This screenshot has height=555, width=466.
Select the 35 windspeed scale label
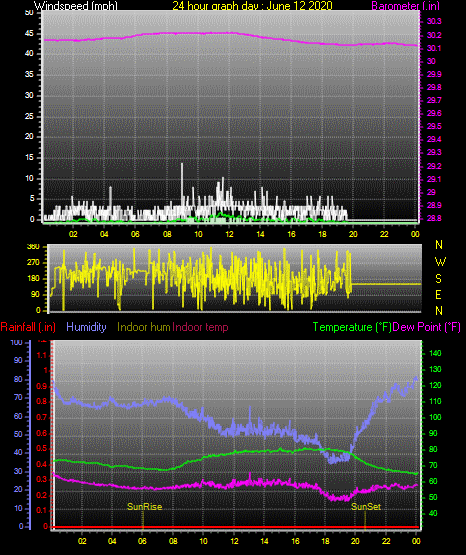(x=29, y=74)
